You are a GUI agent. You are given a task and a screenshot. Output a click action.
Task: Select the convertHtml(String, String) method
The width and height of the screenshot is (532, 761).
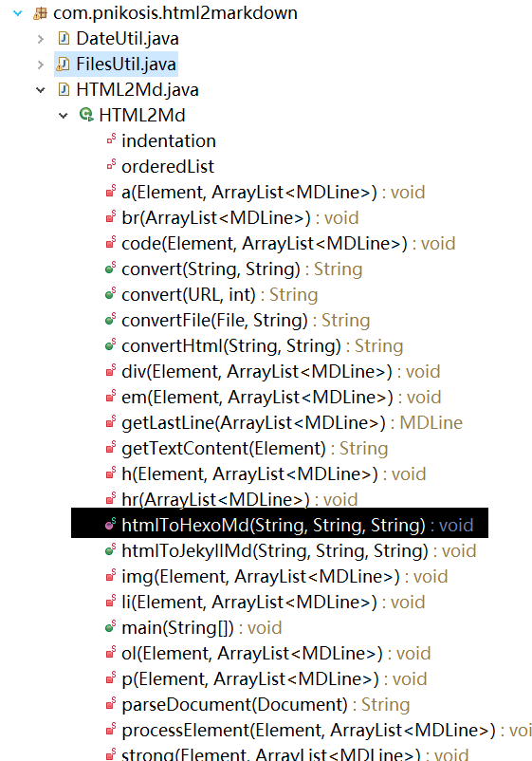coord(263,346)
